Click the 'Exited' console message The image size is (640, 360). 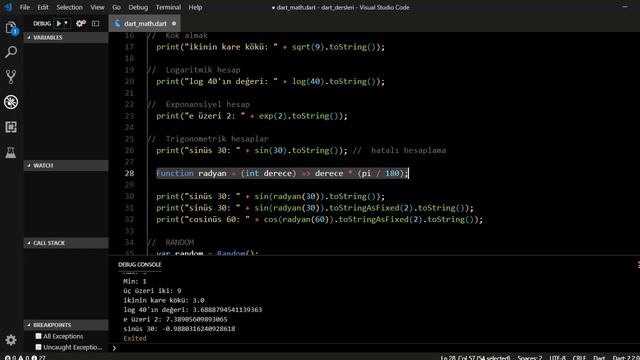(x=135, y=338)
